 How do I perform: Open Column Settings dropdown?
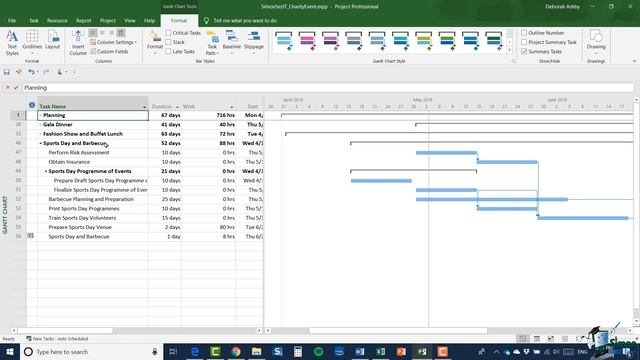point(113,42)
